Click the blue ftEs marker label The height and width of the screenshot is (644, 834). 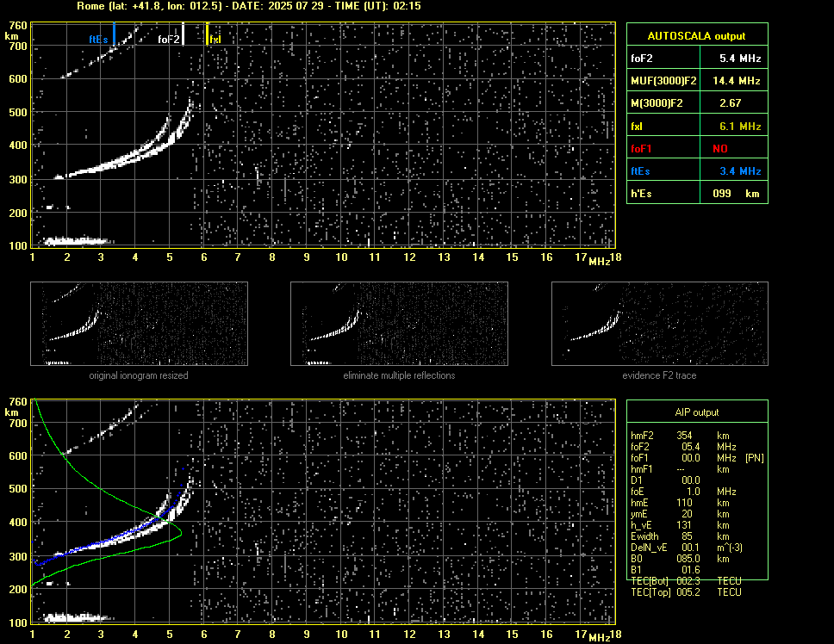coord(98,40)
